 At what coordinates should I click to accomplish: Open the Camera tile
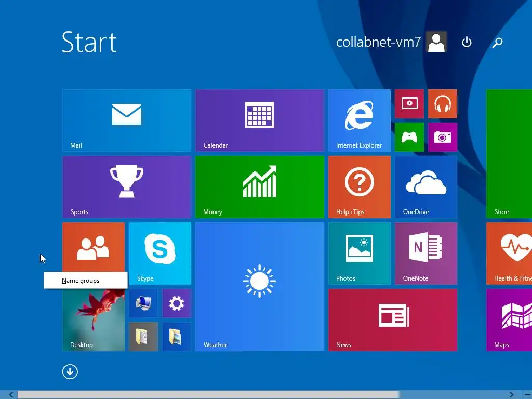coord(443,137)
